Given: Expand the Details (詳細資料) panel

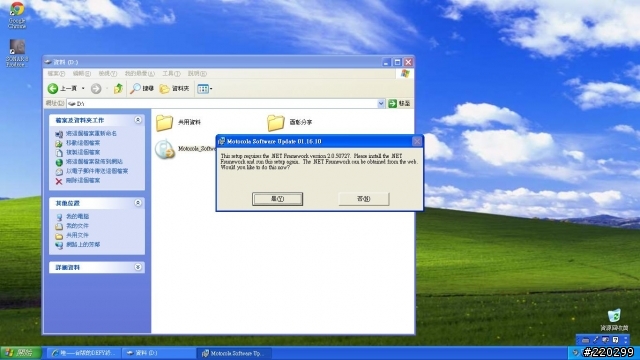Looking at the screenshot, I should 138,267.
